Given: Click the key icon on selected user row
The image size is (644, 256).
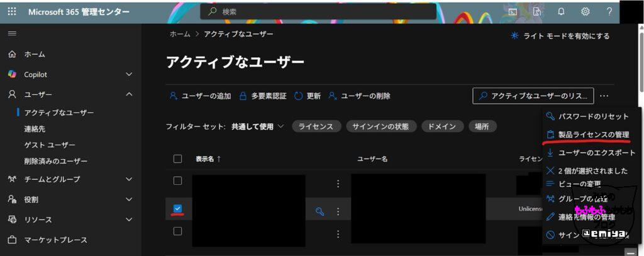Looking at the screenshot, I should 319,211.
